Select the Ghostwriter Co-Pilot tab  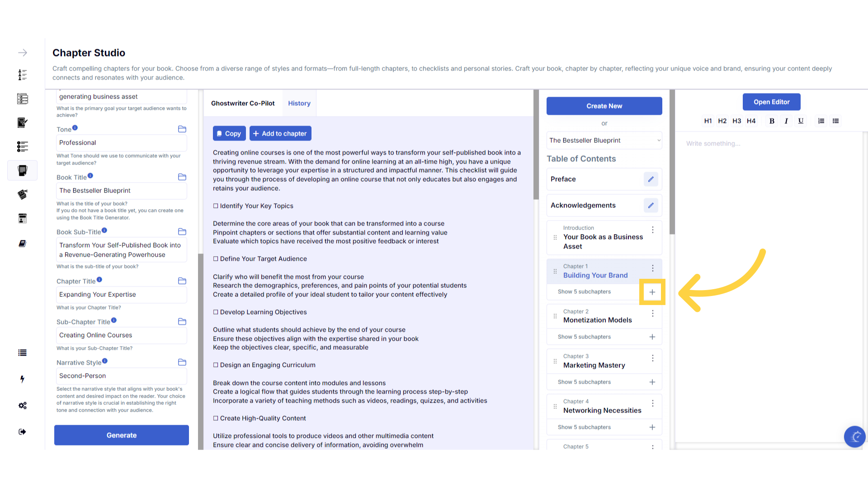point(243,103)
